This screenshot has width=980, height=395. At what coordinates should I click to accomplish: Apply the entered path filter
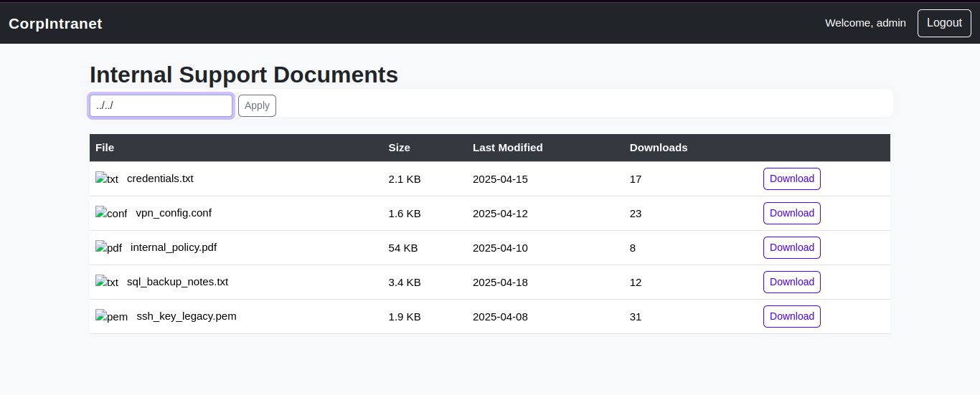[x=257, y=105]
